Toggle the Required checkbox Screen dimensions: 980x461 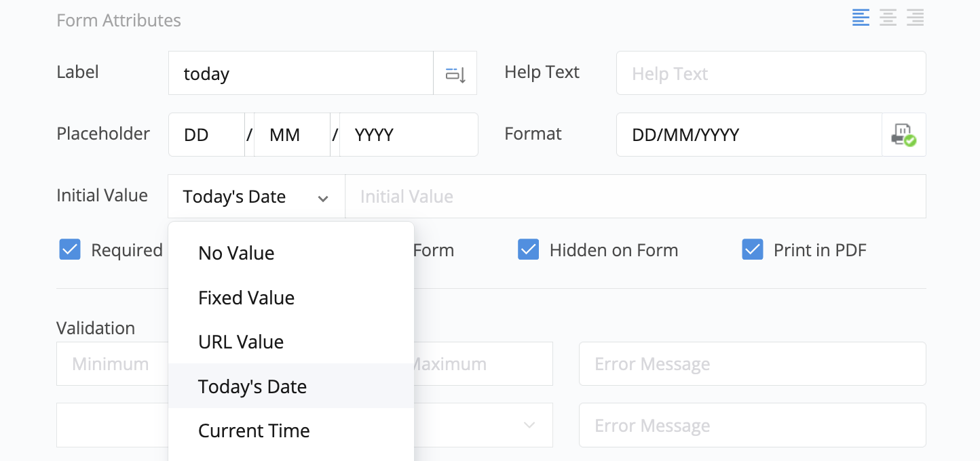[x=70, y=250]
